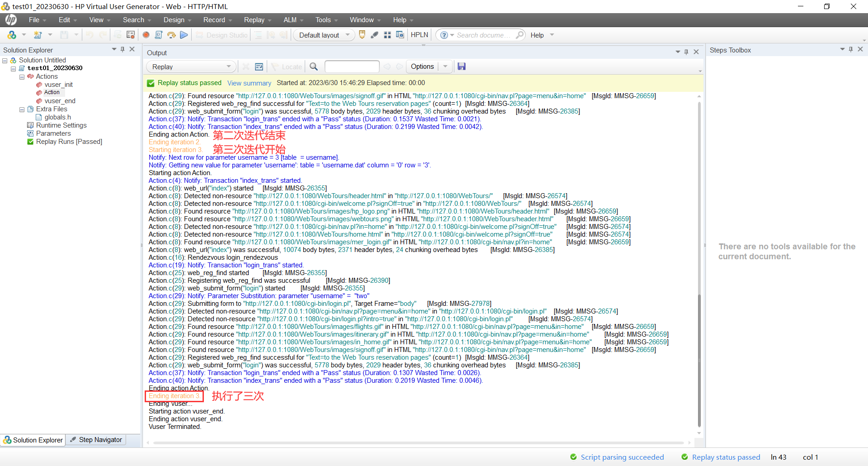Viewport: 868px width, 466px height.
Task: Save output with the floppy disk icon
Action: (462, 67)
